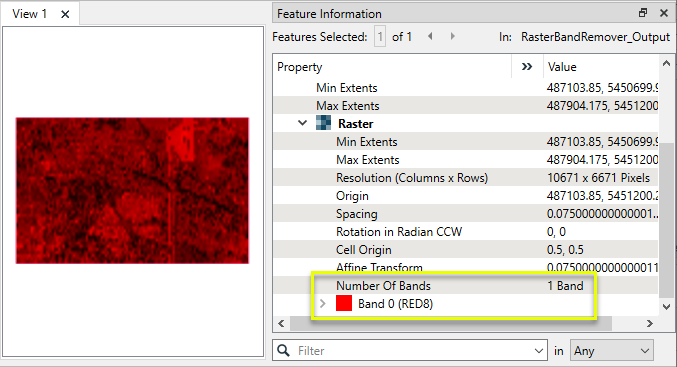The height and width of the screenshot is (367, 677).
Task: Close the Feature Information panel
Action: [664, 13]
